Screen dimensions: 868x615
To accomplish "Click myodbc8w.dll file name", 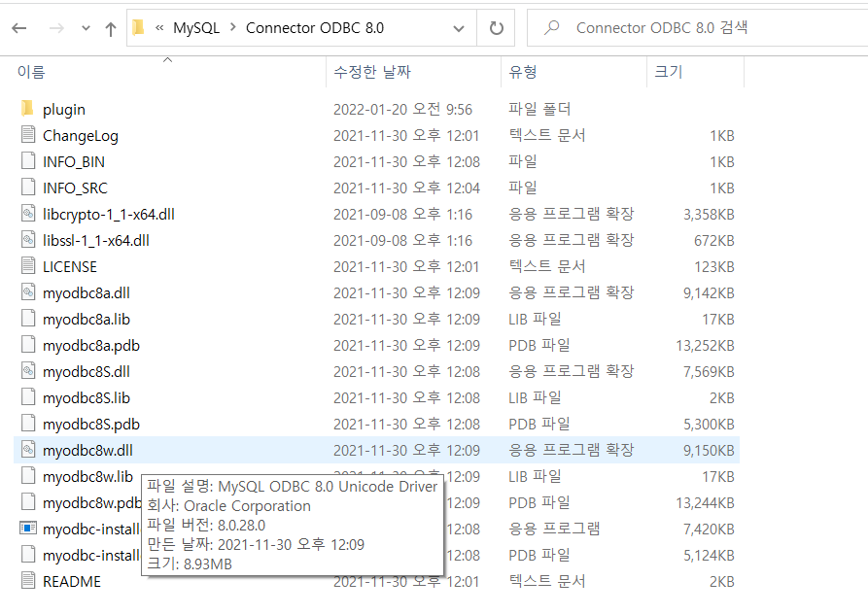I will pos(88,451).
